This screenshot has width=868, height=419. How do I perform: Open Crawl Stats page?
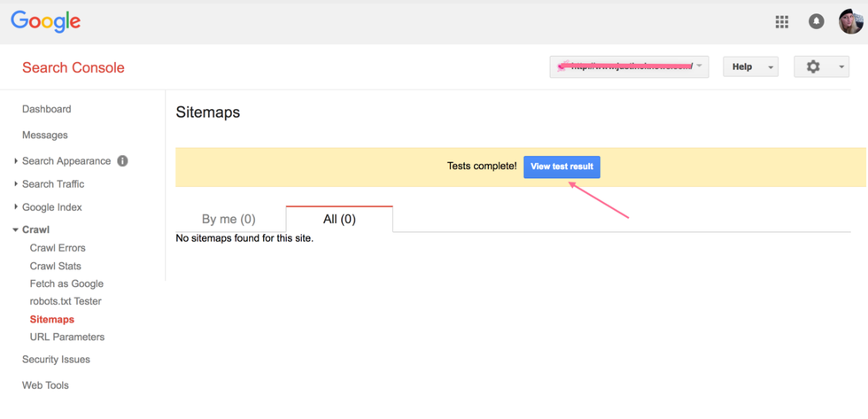tap(55, 267)
